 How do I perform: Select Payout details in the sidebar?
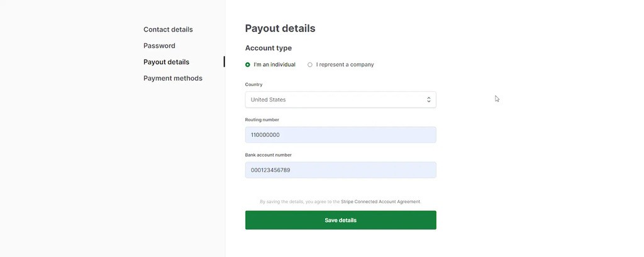tap(166, 62)
